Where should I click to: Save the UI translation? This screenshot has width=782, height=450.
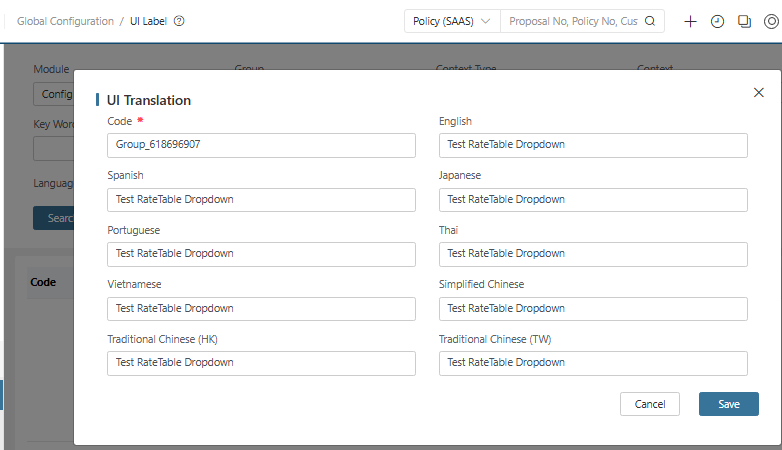point(728,404)
